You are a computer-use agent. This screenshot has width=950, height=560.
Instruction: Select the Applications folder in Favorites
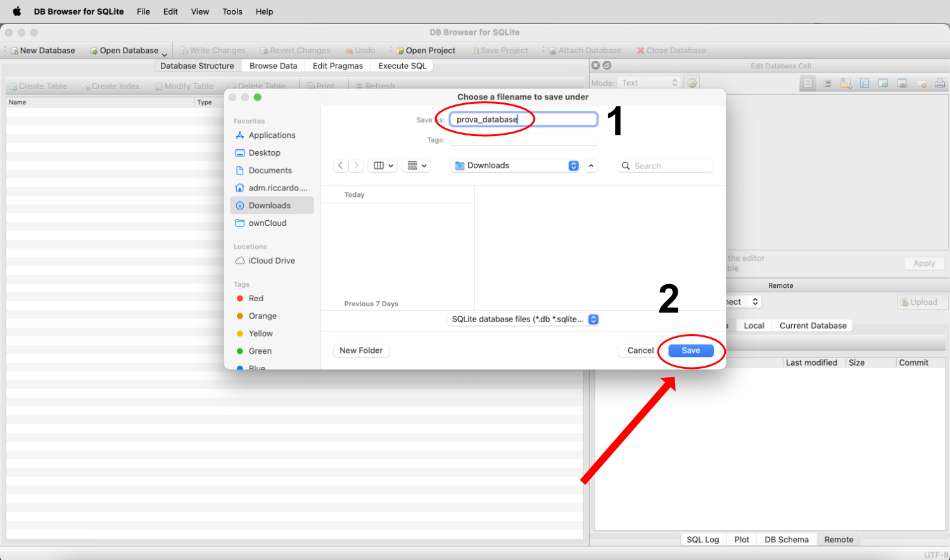(272, 135)
